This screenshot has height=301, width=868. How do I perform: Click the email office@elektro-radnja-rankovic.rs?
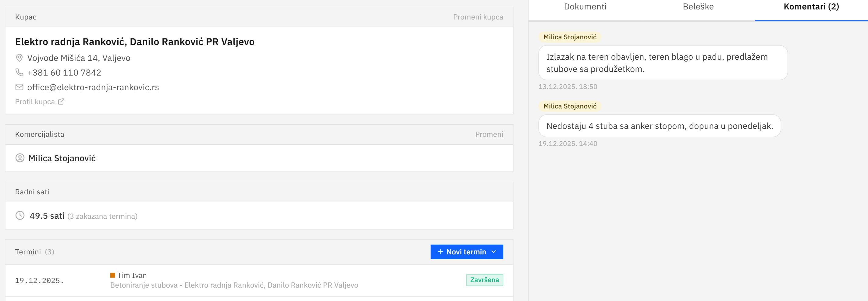(93, 87)
